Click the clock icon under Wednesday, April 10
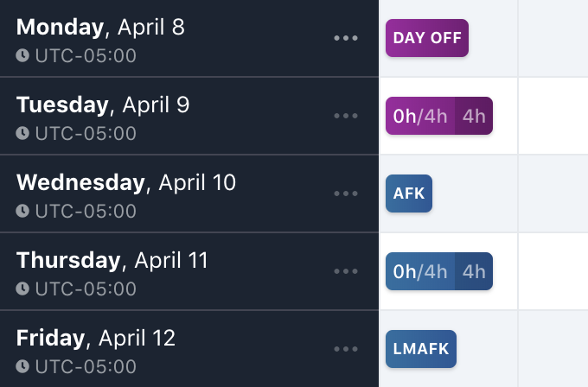This screenshot has height=387, width=588. pyautogui.click(x=22, y=211)
